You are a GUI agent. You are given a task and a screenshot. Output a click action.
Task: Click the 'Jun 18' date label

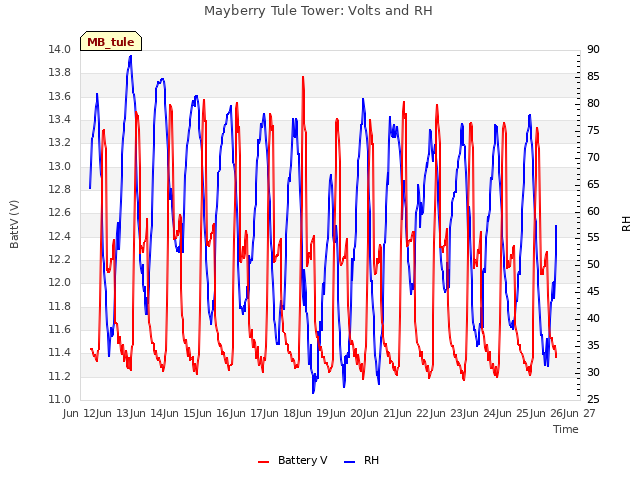click(280, 413)
